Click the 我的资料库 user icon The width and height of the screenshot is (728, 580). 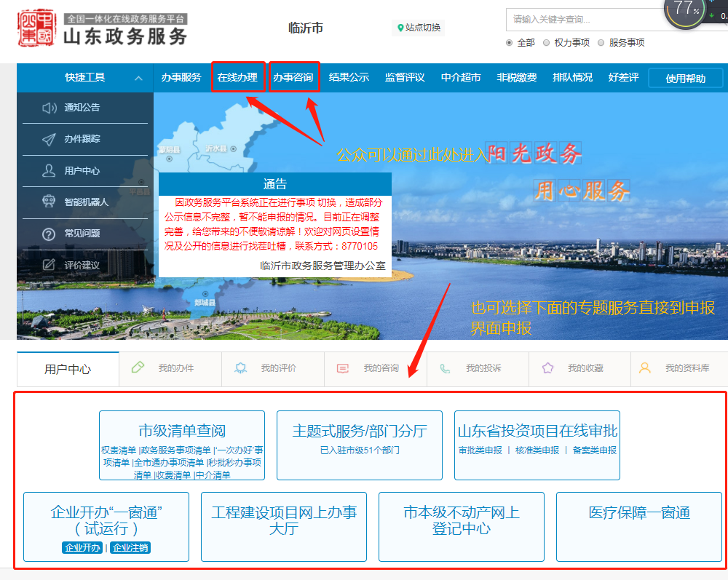[x=645, y=368]
